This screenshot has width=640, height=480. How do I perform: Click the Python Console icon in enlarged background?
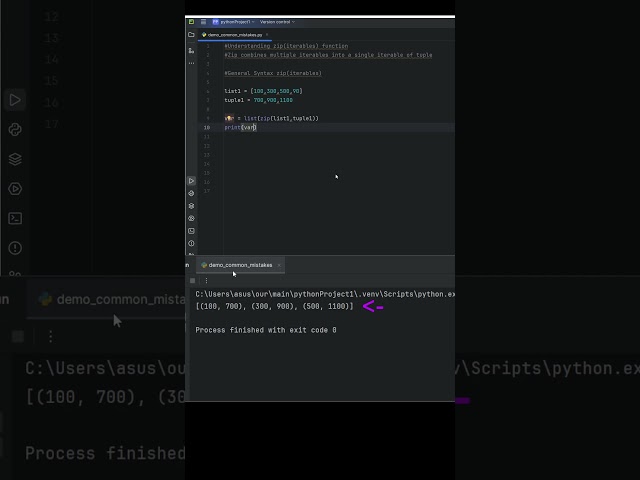[15, 130]
